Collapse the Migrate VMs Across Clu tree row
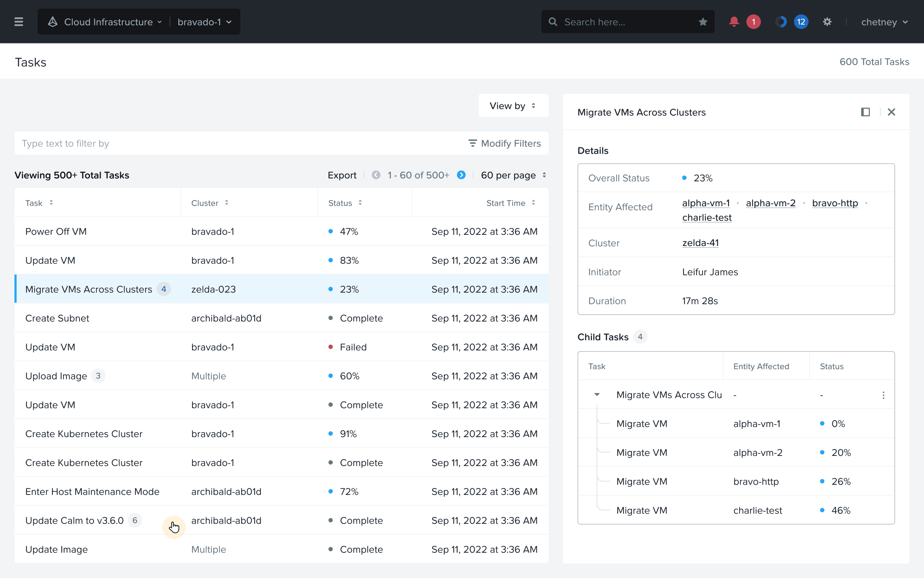Image resolution: width=924 pixels, height=578 pixels. tap(597, 394)
